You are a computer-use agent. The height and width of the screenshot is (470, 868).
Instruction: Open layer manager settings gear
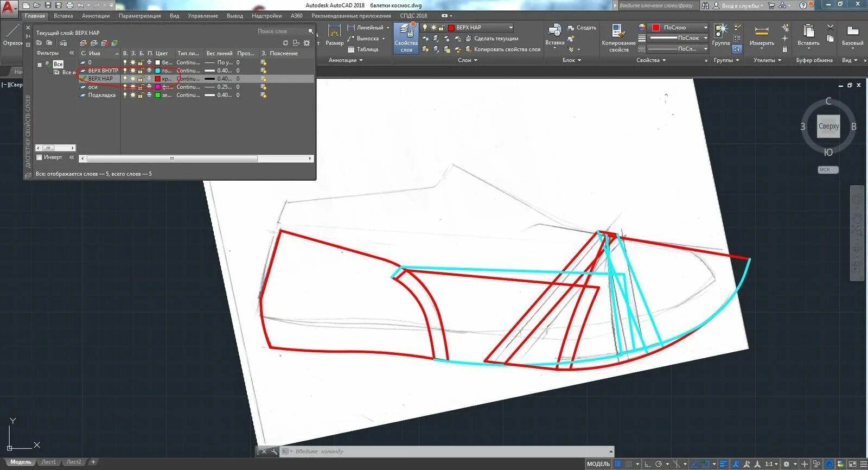[307, 43]
